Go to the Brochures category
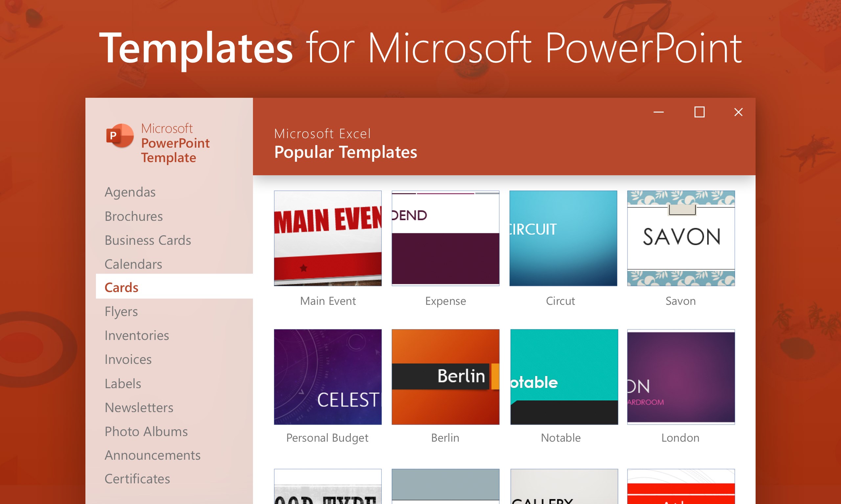The height and width of the screenshot is (504, 841). tap(134, 216)
